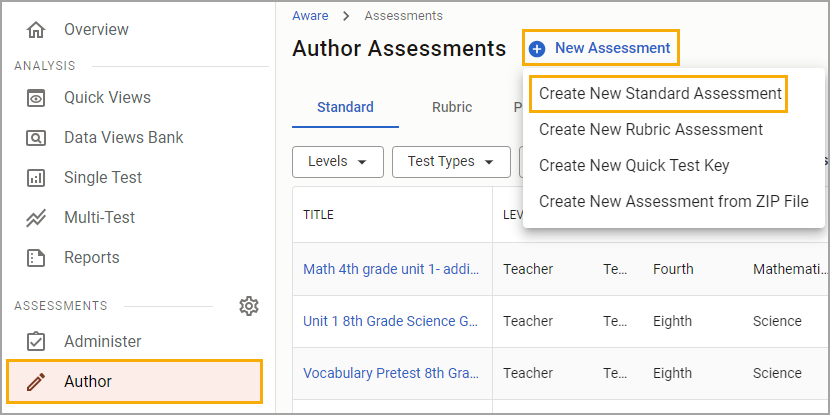Click the Administer clipboard icon
This screenshot has height=415, width=830.
[x=36, y=342]
